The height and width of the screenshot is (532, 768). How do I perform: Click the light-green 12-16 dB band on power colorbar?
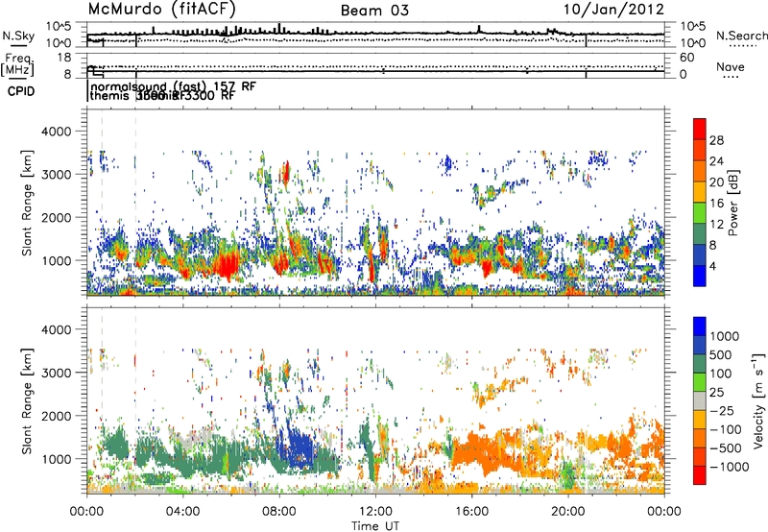(700, 213)
